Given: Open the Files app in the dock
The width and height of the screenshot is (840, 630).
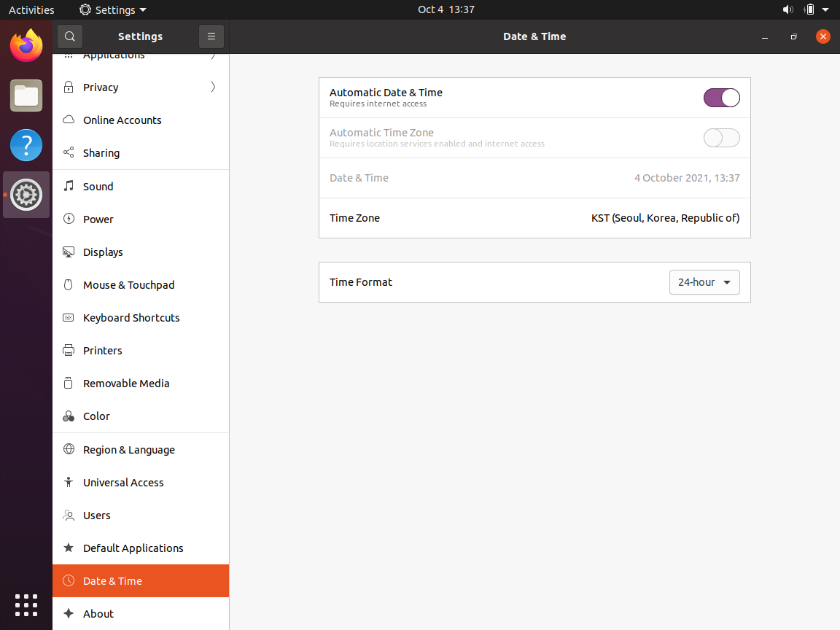Looking at the screenshot, I should (26, 96).
